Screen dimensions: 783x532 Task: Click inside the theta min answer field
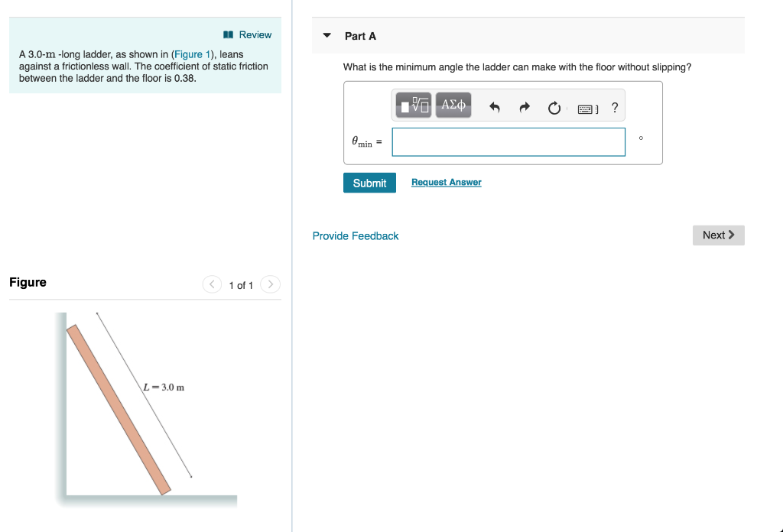508,142
